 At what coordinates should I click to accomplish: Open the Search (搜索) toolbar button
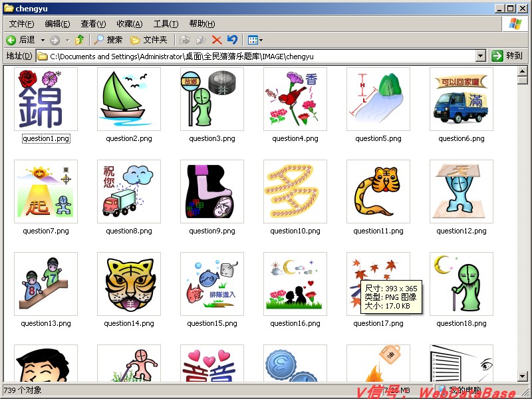pyautogui.click(x=108, y=40)
